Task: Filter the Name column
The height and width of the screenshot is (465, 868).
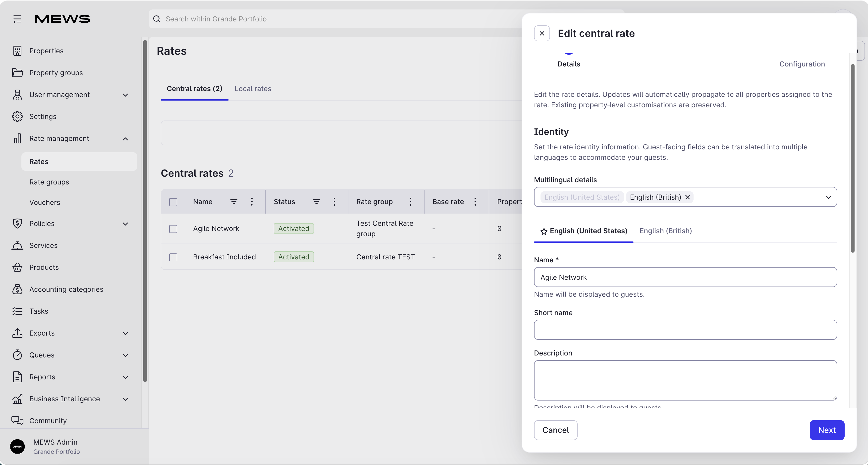Action: click(234, 201)
